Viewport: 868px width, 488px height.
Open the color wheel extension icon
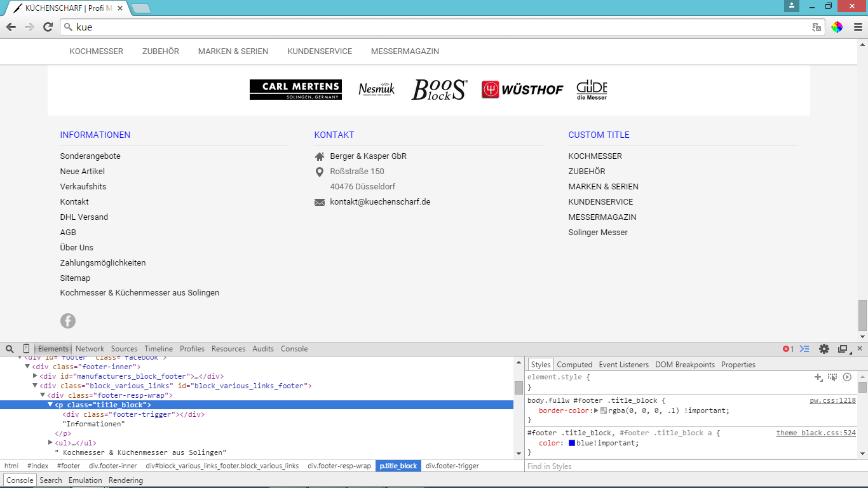pos(837,27)
